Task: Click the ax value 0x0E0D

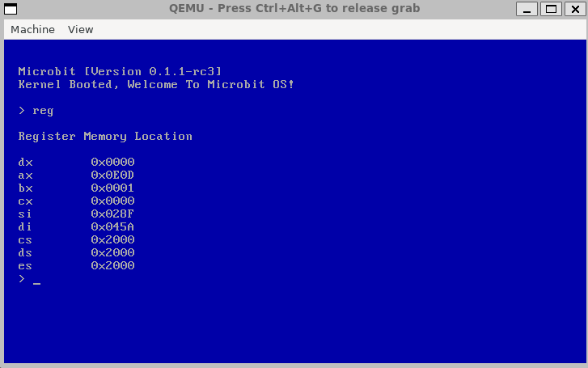Action: (112, 176)
